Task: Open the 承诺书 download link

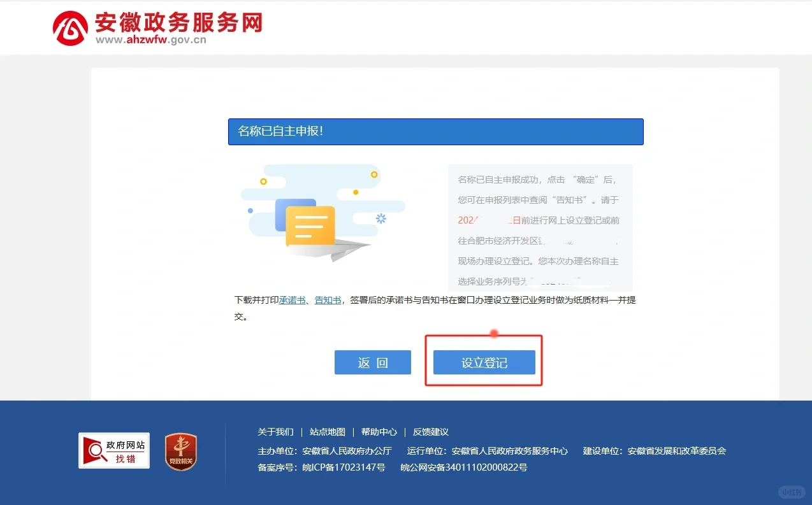Action: tap(292, 301)
